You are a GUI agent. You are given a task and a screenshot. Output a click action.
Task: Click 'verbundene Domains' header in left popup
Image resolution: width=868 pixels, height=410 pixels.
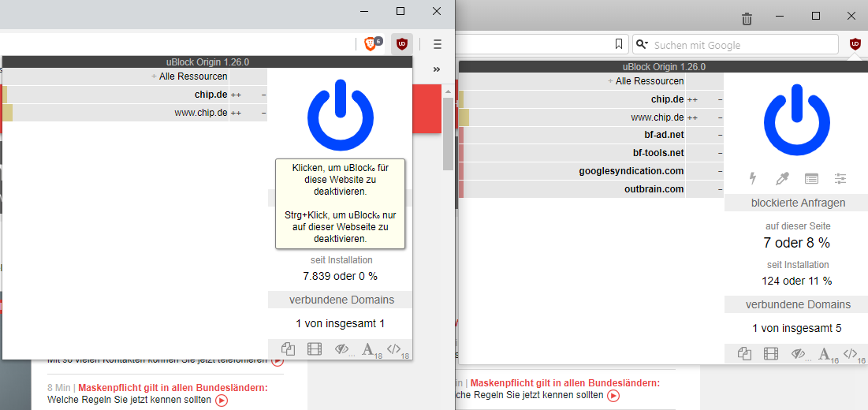(x=341, y=300)
